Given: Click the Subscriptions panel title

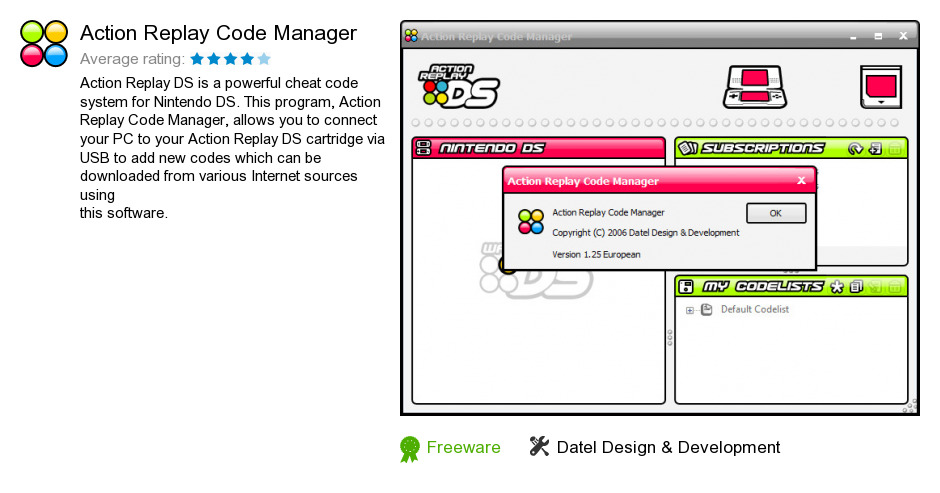Looking at the screenshot, I should point(763,148).
